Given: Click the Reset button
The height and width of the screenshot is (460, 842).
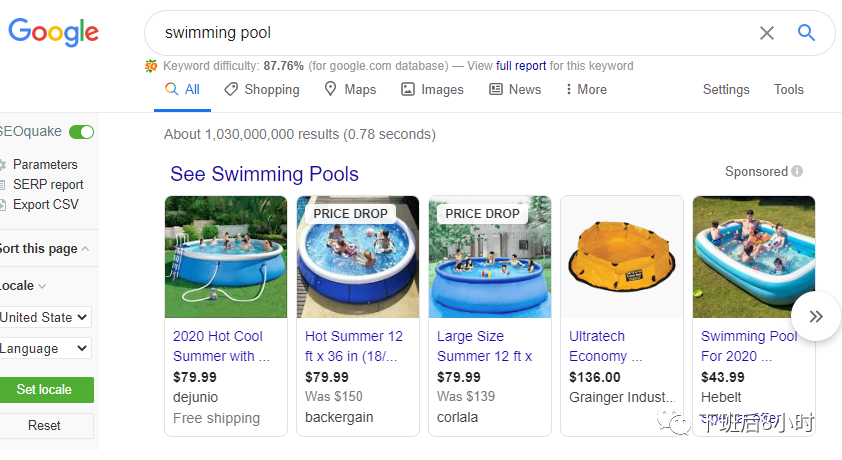Looking at the screenshot, I should (x=44, y=426).
